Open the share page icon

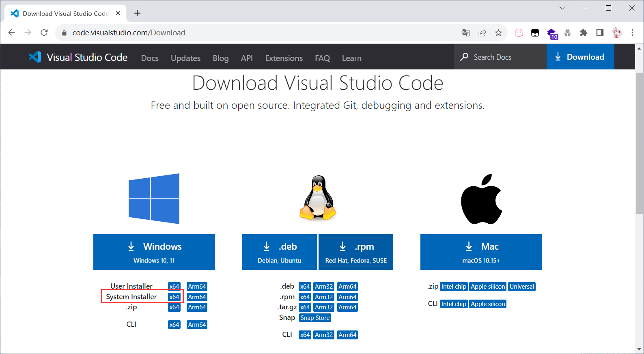pos(482,33)
